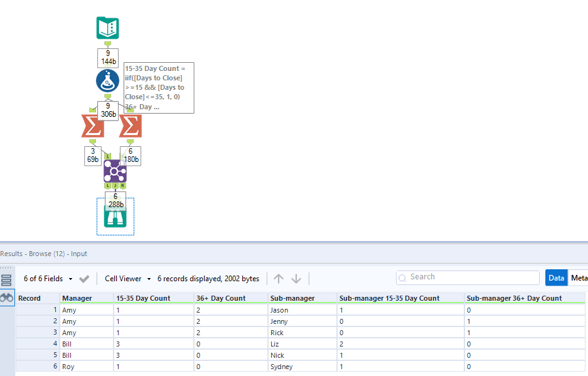Image resolution: width=588 pixels, height=376 pixels.
Task: Click the 6 records 288b connection label
Action: [x=115, y=201]
